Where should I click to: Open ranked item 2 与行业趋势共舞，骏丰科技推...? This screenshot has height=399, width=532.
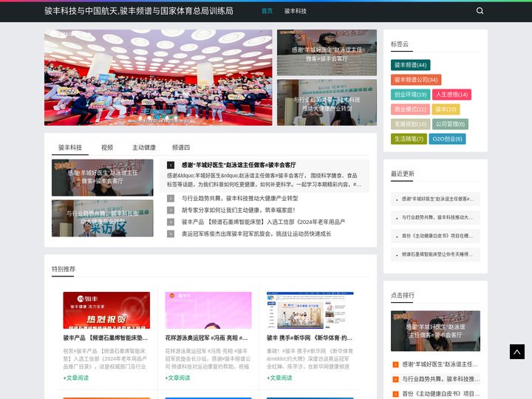(440, 379)
